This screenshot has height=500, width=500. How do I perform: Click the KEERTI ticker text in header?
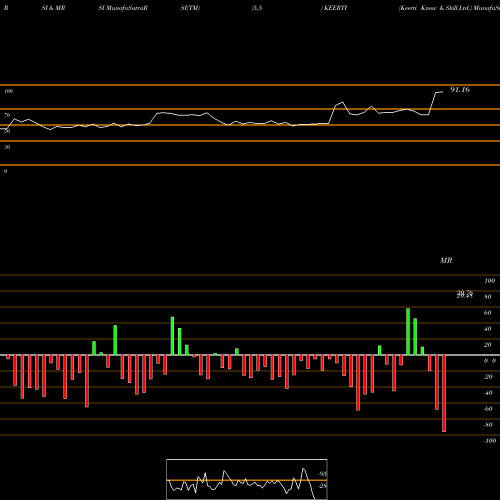click(335, 8)
